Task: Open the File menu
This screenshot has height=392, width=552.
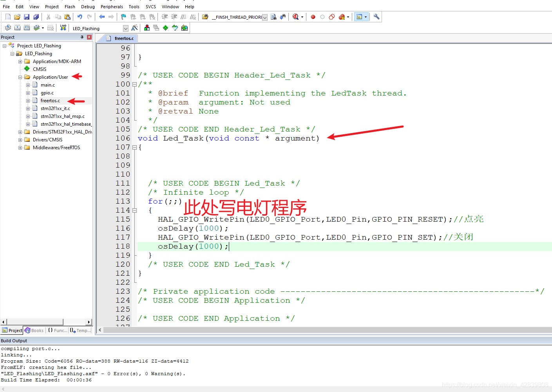Action: (6, 7)
